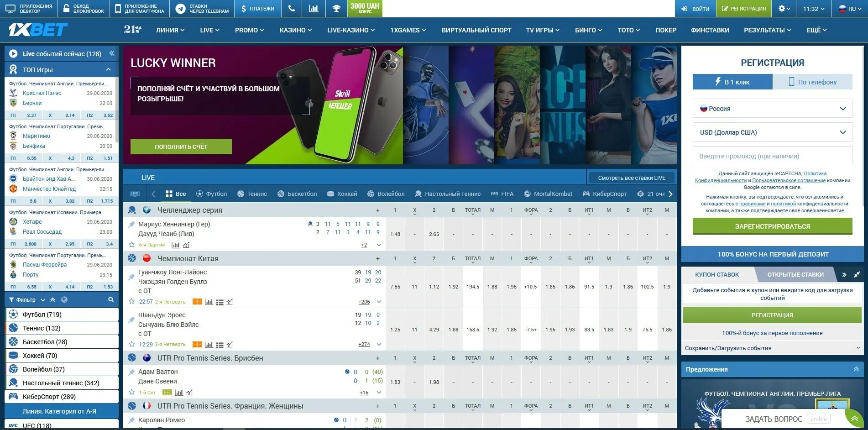Open Хоккей (70) in sidebar

point(62,355)
